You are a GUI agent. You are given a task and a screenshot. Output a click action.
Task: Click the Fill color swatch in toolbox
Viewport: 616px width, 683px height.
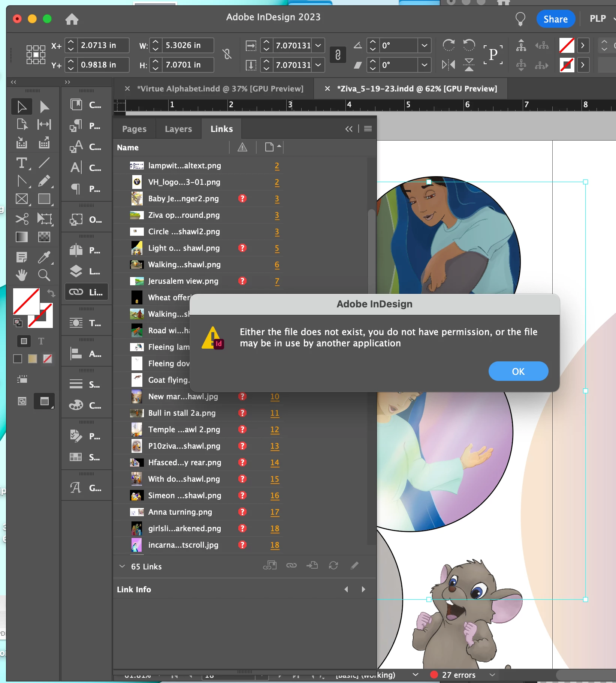click(x=26, y=301)
